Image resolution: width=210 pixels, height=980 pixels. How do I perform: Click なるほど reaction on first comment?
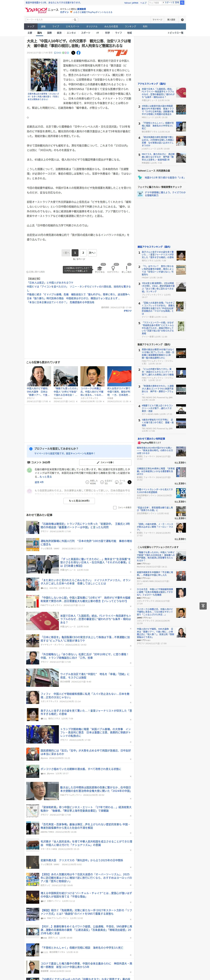(x=102, y=482)
